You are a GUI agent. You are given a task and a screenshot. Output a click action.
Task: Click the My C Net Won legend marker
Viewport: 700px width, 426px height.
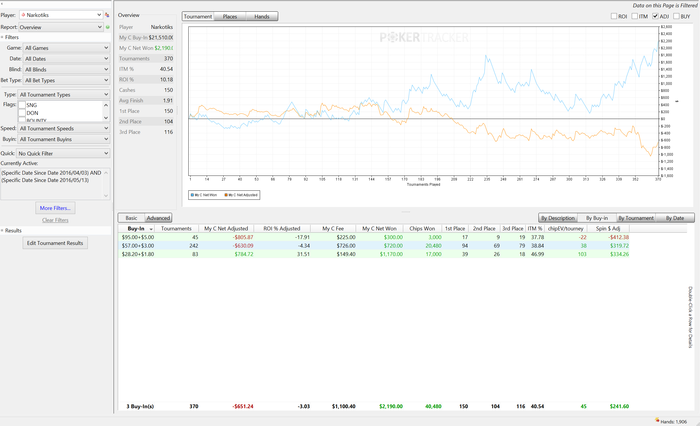(x=192, y=195)
